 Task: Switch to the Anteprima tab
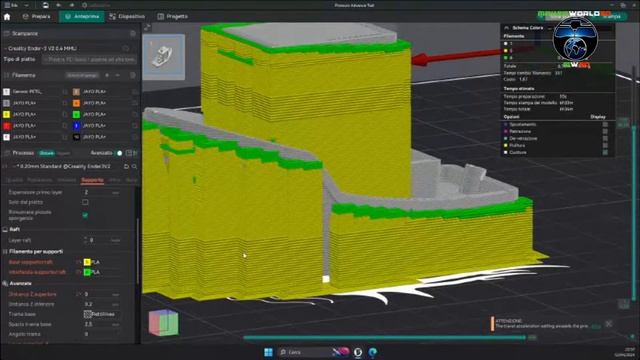click(82, 16)
